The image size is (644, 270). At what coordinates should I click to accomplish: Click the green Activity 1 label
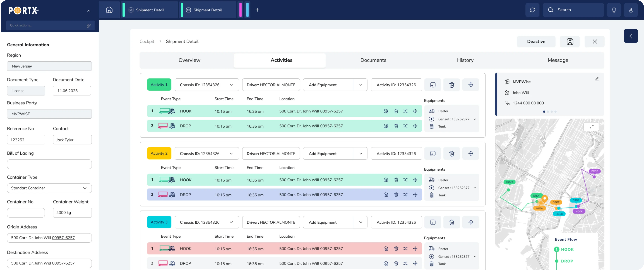[159, 85]
